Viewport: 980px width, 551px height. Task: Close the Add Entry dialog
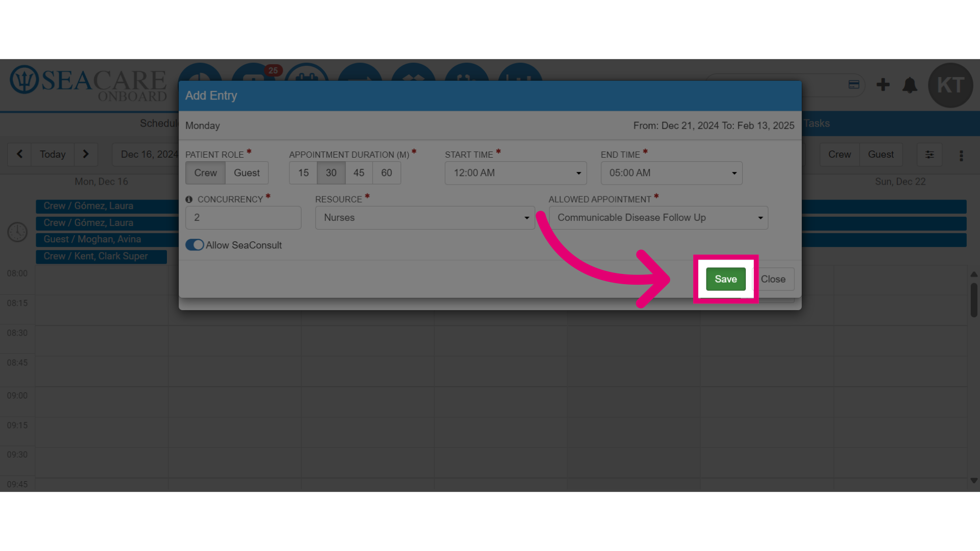point(773,279)
